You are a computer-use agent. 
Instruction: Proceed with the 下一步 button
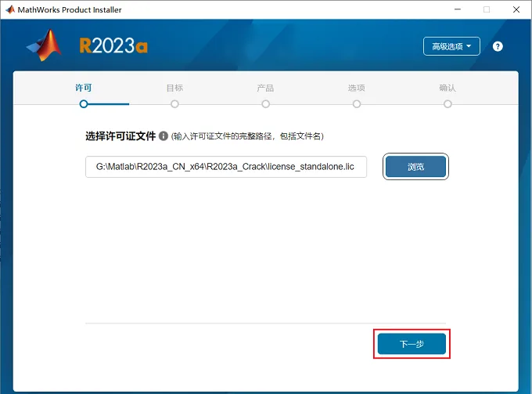[x=412, y=344]
